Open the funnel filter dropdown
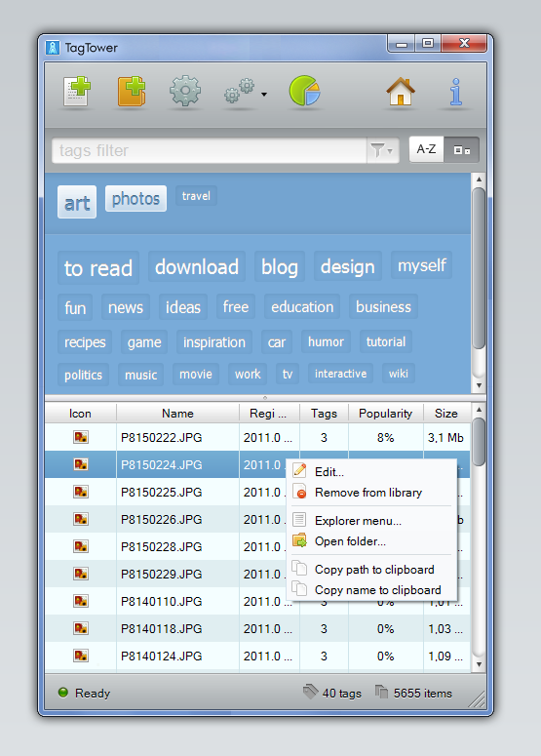This screenshot has width=541, height=756. (383, 150)
